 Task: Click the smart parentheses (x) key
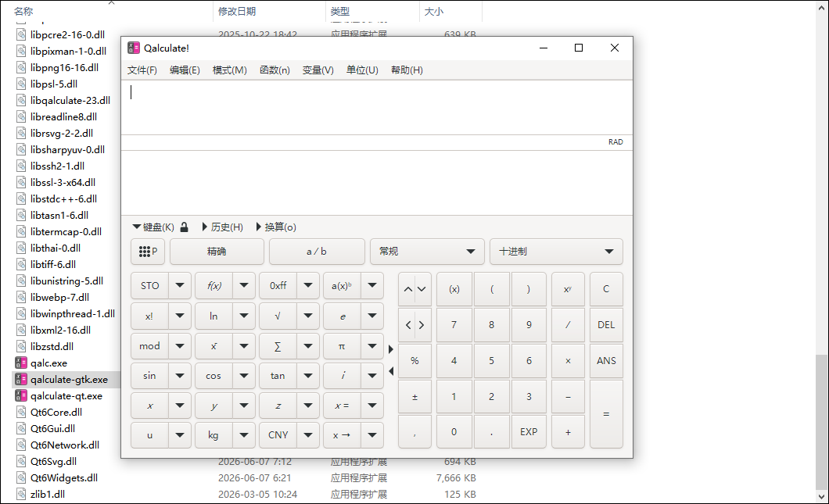click(454, 289)
